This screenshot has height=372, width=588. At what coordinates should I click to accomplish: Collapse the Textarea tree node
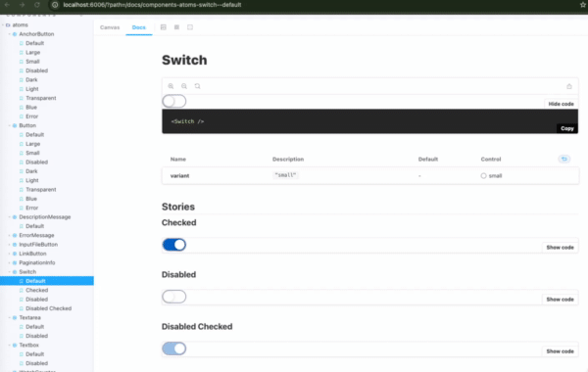(x=10, y=318)
